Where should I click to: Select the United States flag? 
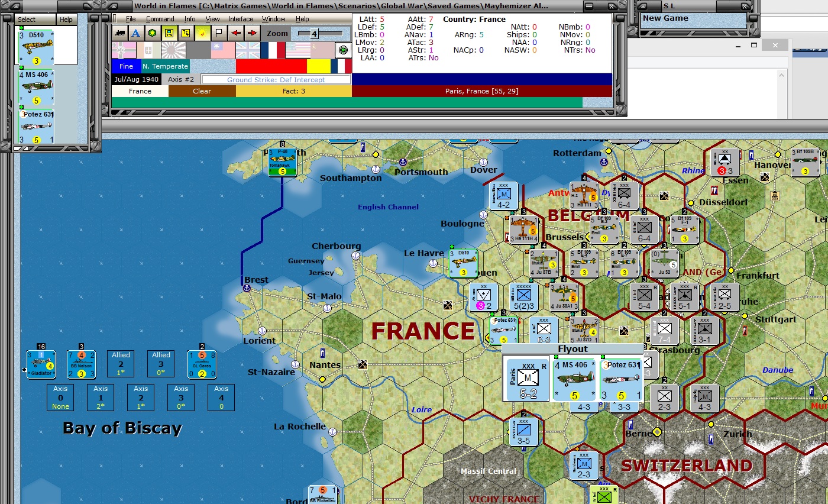coord(297,50)
